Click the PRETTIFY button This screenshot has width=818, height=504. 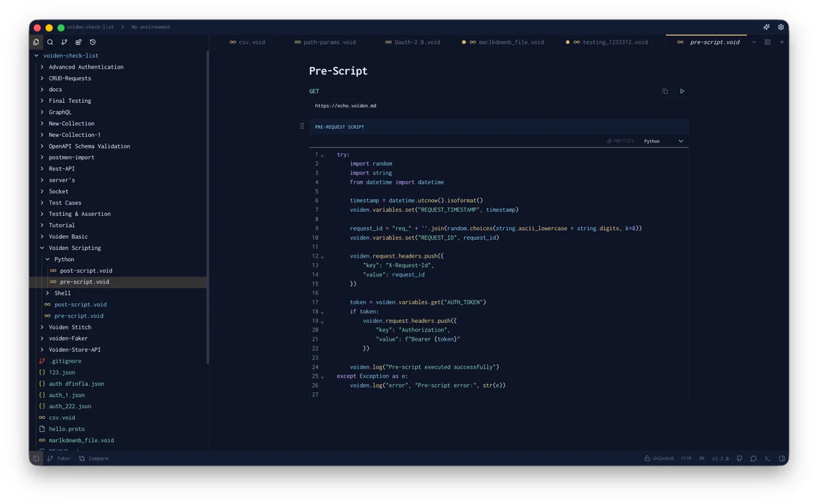pyautogui.click(x=620, y=141)
